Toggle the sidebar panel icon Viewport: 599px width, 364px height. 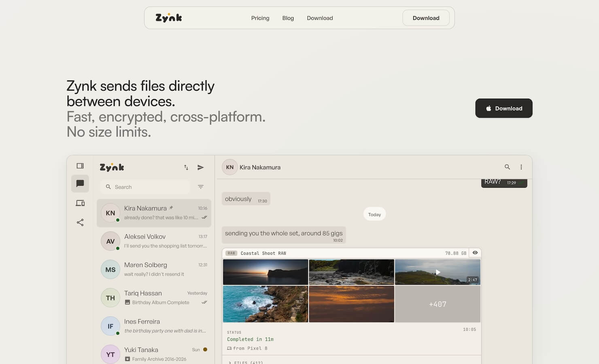pyautogui.click(x=80, y=166)
